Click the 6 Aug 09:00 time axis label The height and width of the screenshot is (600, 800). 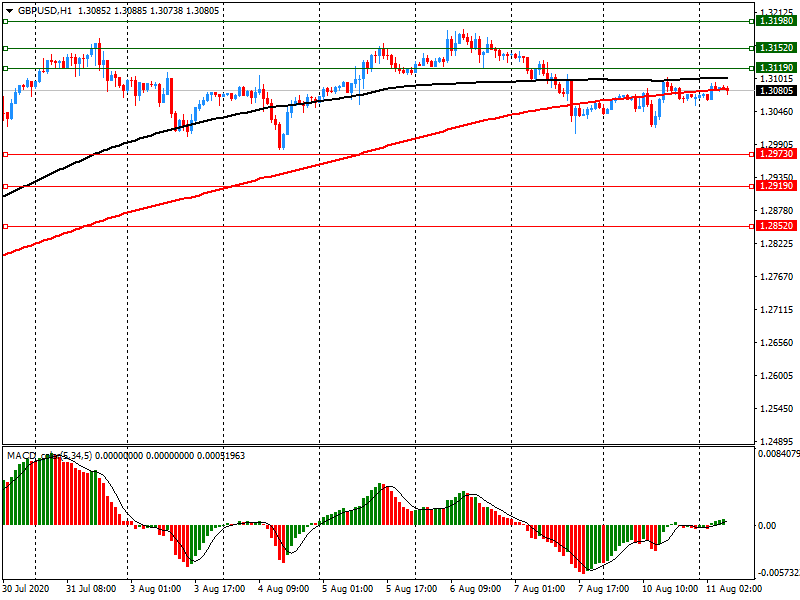(x=476, y=589)
